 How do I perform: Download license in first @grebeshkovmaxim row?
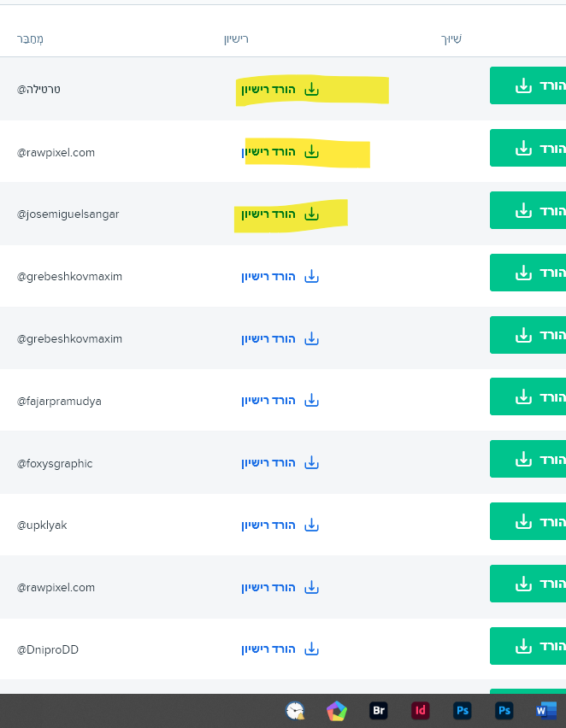tap(280, 276)
